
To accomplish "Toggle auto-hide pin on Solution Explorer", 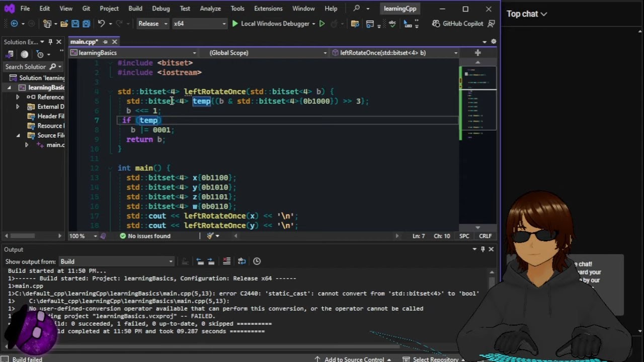I will [x=50, y=42].
